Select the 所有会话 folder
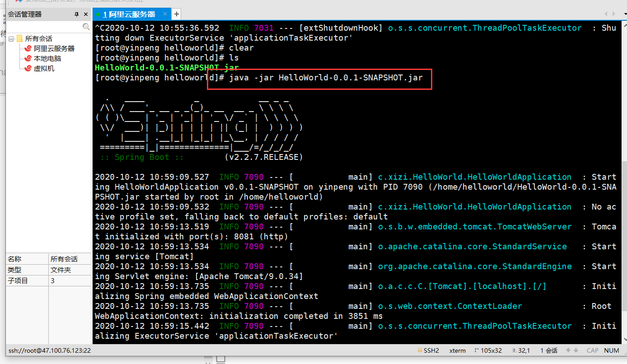This screenshot has height=364, width=627. point(38,39)
